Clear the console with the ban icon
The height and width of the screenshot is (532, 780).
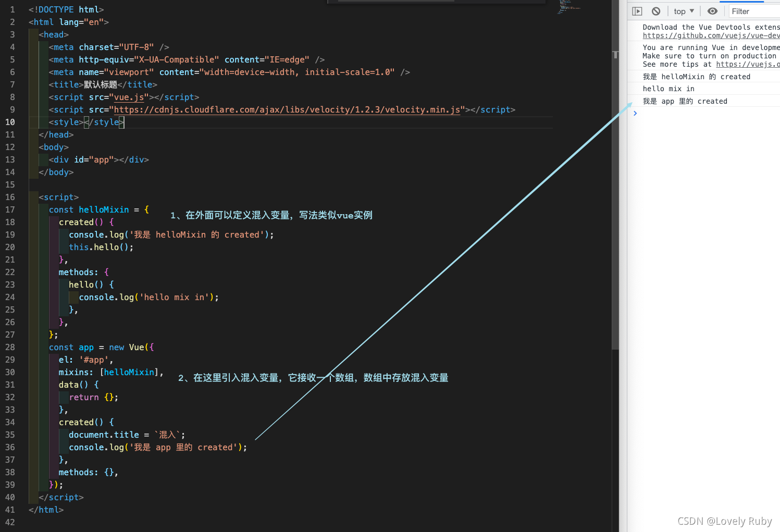656,11
